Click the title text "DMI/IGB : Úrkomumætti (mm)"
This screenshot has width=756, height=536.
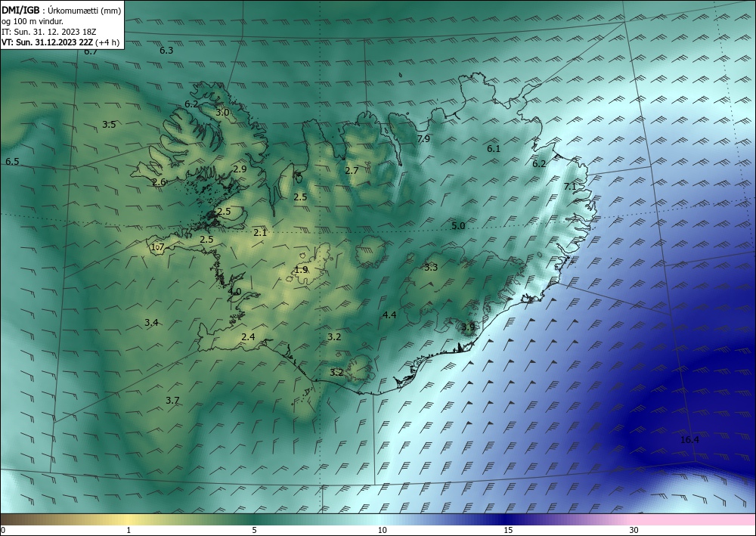(60, 11)
